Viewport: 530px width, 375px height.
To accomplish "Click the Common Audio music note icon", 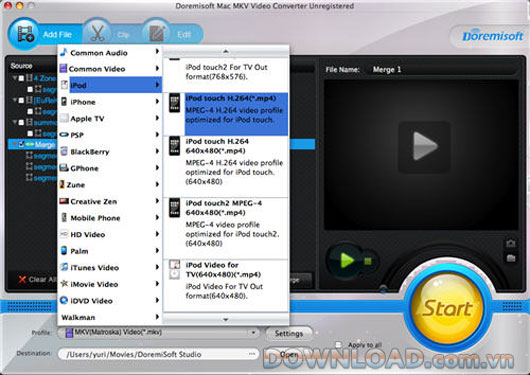I will coord(64,52).
